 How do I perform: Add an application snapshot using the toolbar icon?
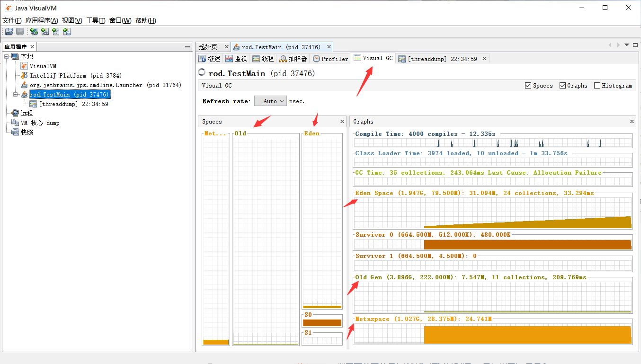(67, 31)
